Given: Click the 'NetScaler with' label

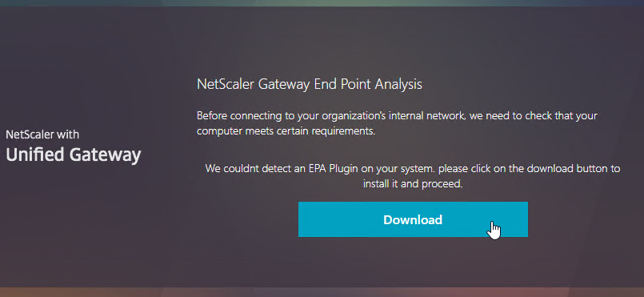Looking at the screenshot, I should (42, 134).
